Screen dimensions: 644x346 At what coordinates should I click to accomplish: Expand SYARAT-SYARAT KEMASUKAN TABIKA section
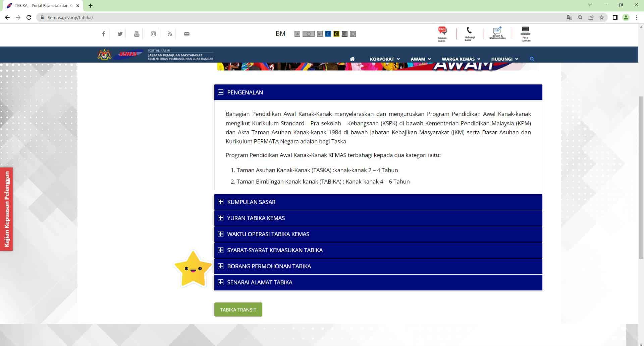[x=378, y=250]
